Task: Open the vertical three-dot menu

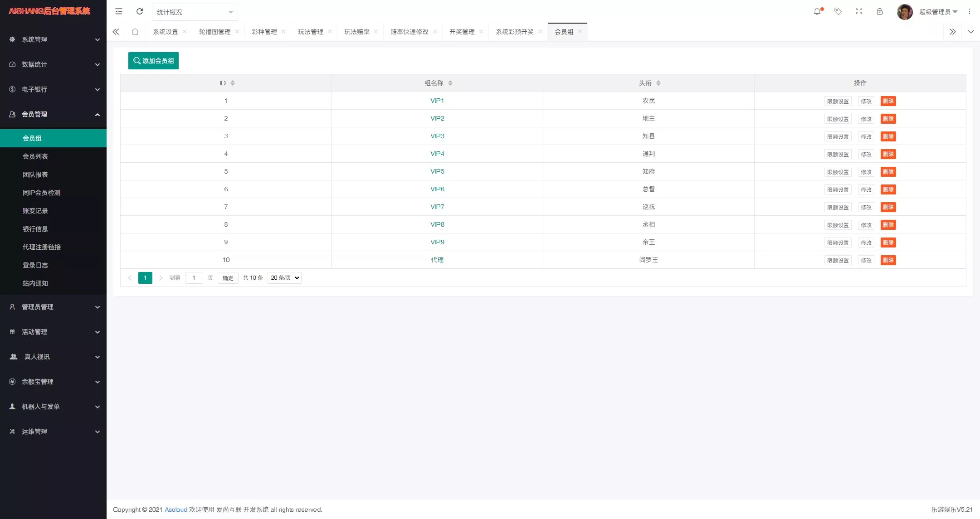Action: (x=969, y=11)
